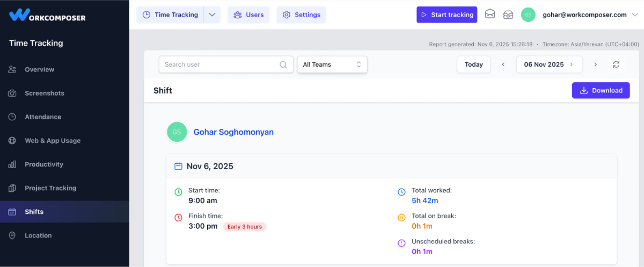Click the red Finish time clock icon
The height and width of the screenshot is (267, 644).
(x=179, y=218)
